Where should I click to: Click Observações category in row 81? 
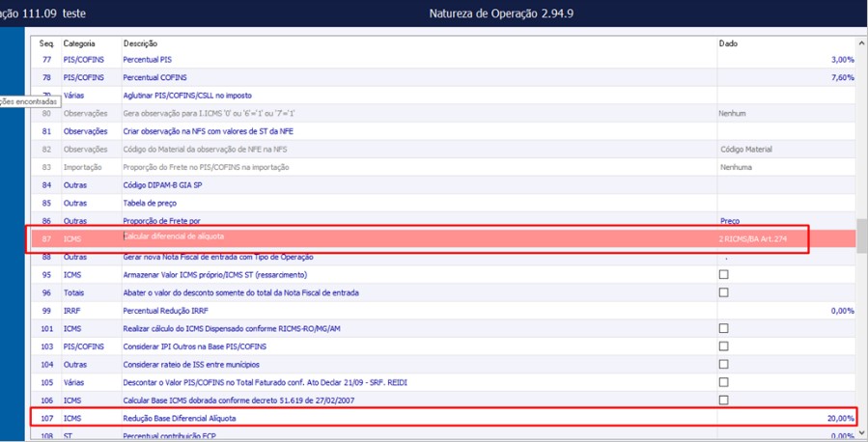pyautogui.click(x=85, y=131)
